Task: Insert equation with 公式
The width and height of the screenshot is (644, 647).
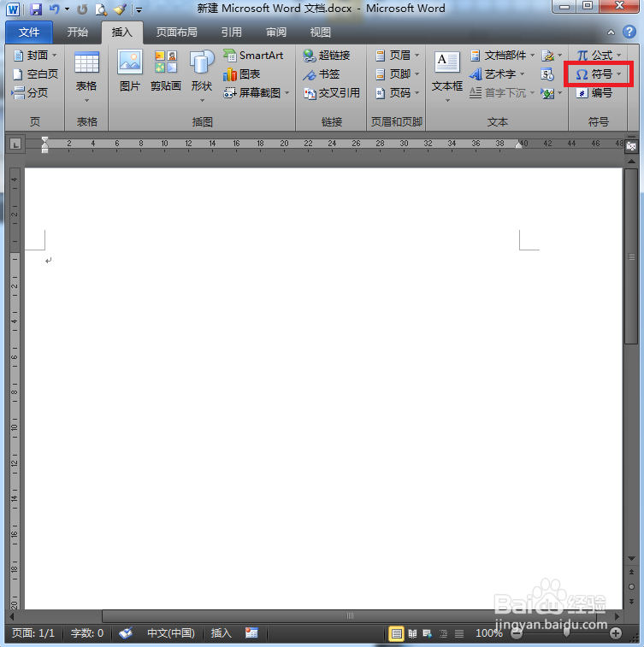Action: (x=599, y=55)
